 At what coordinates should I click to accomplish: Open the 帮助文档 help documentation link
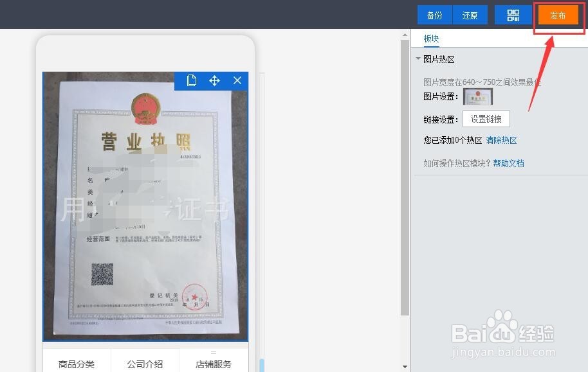click(508, 163)
